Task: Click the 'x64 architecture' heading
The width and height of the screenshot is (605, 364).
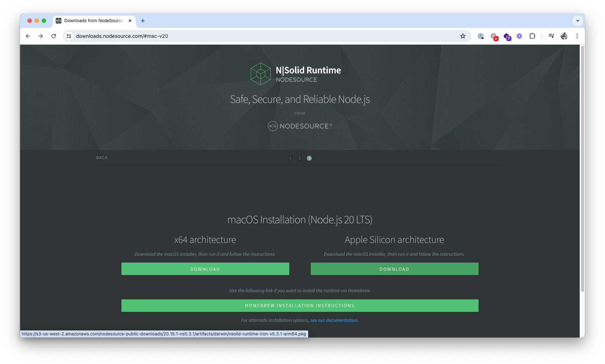Action: [x=205, y=240]
